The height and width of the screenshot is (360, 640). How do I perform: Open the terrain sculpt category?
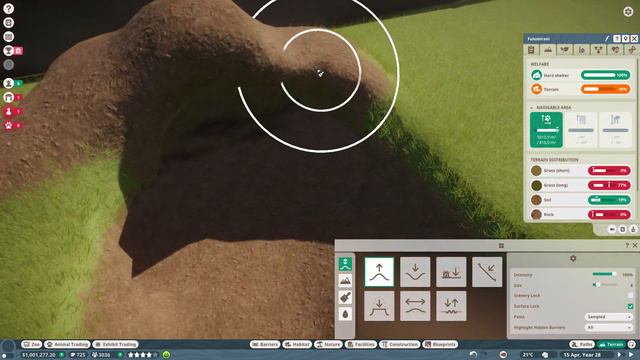click(345, 264)
